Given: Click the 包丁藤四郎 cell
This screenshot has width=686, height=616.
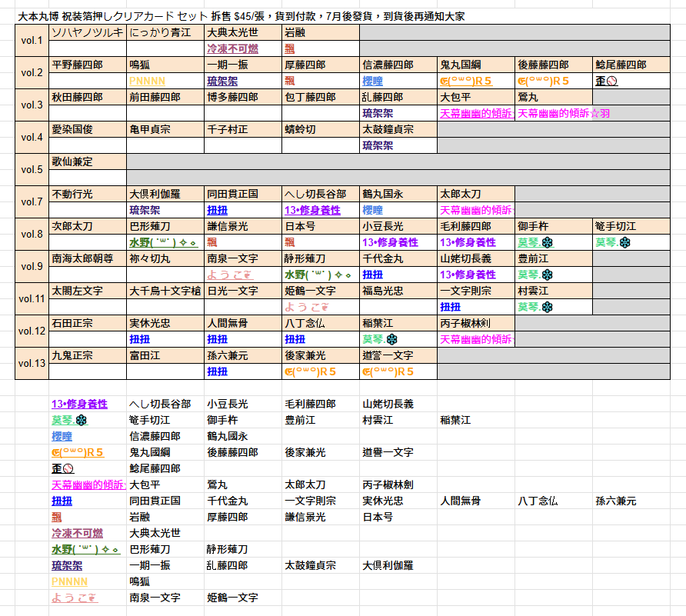Looking at the screenshot, I should click(321, 97).
